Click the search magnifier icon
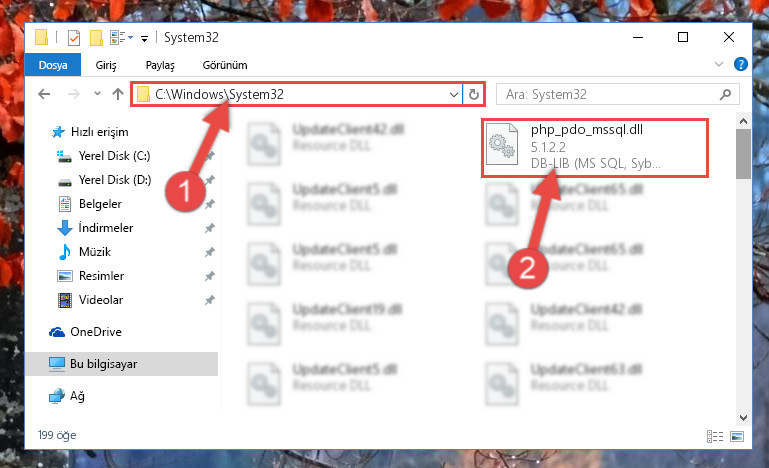 [725, 94]
